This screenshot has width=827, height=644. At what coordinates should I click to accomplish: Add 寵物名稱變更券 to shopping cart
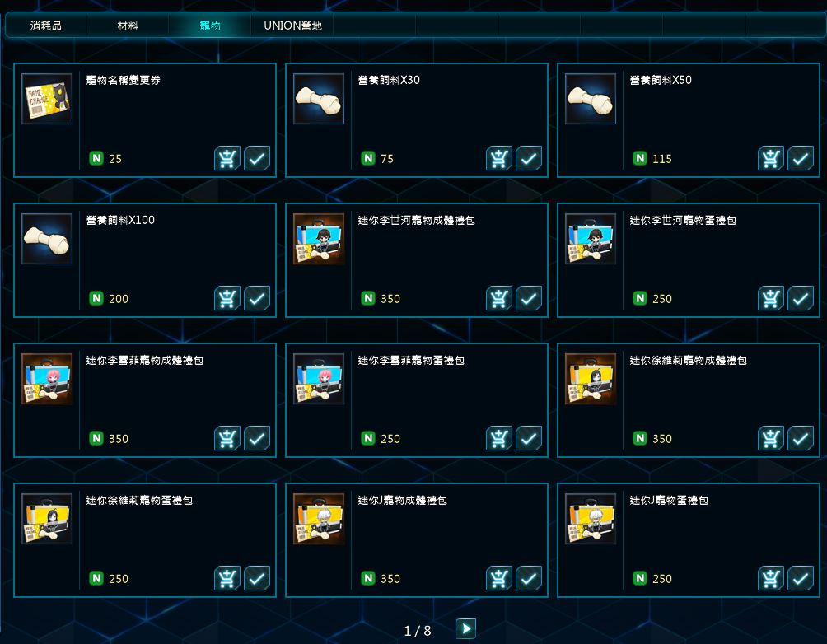coord(227,158)
